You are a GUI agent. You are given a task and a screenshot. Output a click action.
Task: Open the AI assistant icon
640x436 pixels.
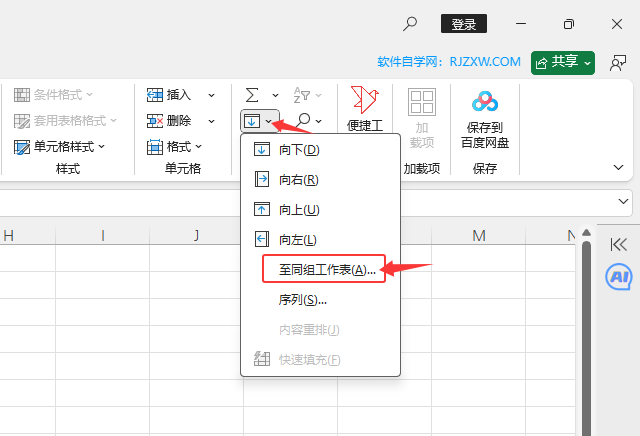[x=619, y=277]
